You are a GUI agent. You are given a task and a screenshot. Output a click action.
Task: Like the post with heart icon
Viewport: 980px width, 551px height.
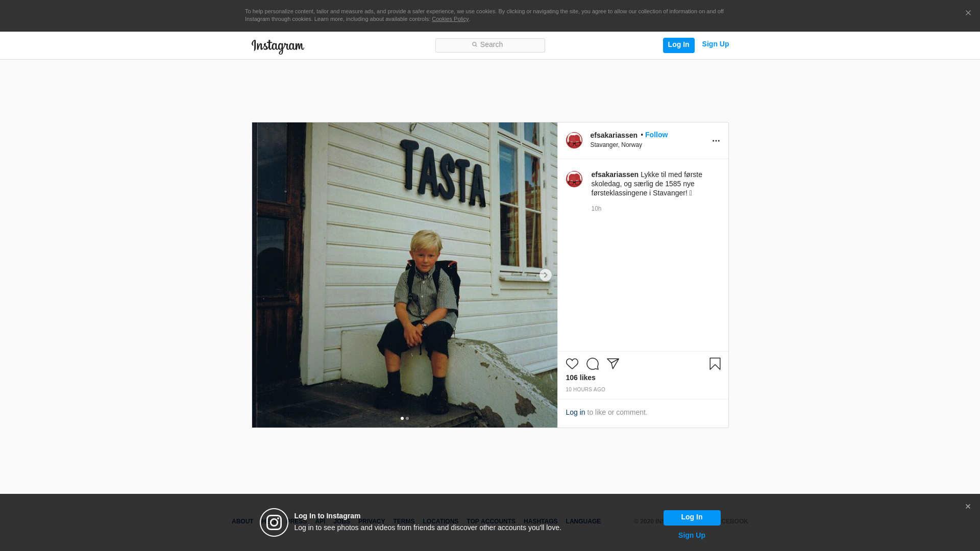(572, 364)
